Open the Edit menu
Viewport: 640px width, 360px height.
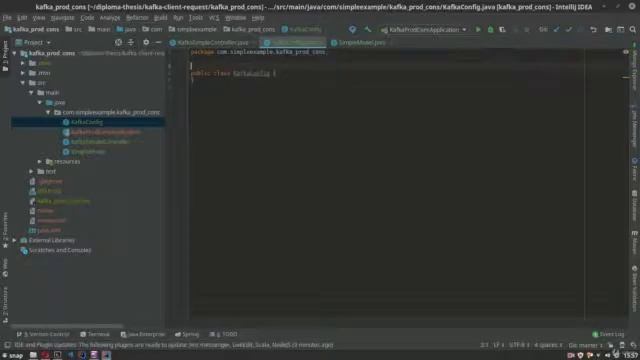pyautogui.click(x=22, y=18)
